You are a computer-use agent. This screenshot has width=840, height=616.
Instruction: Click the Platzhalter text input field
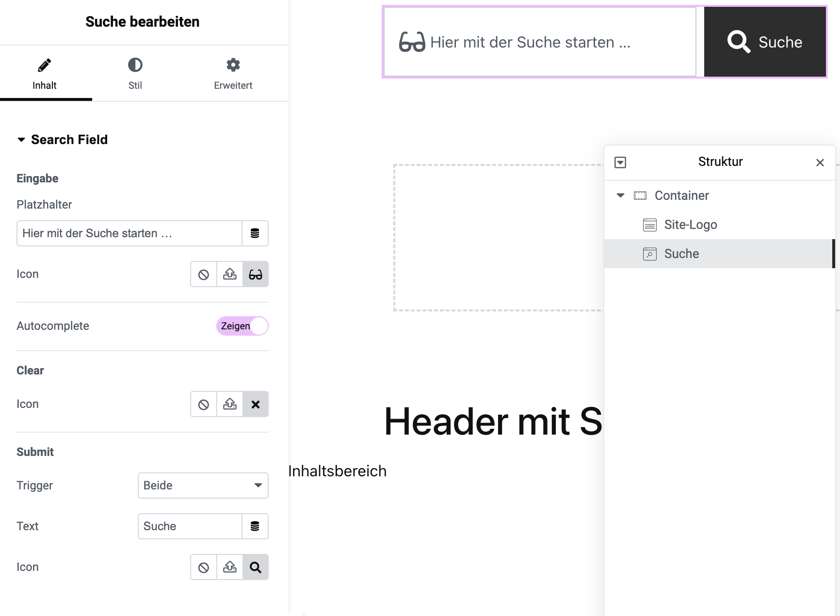[129, 233]
